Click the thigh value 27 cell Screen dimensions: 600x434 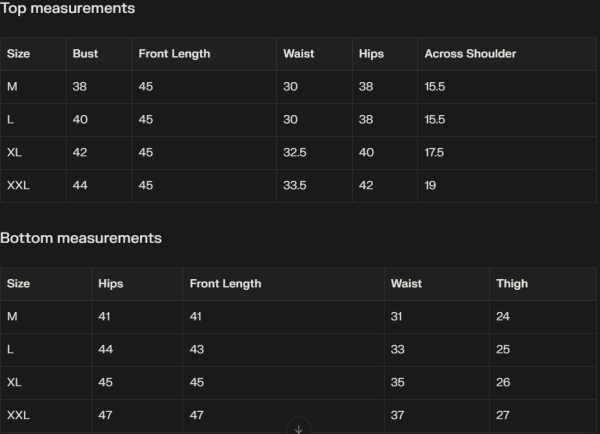click(503, 415)
